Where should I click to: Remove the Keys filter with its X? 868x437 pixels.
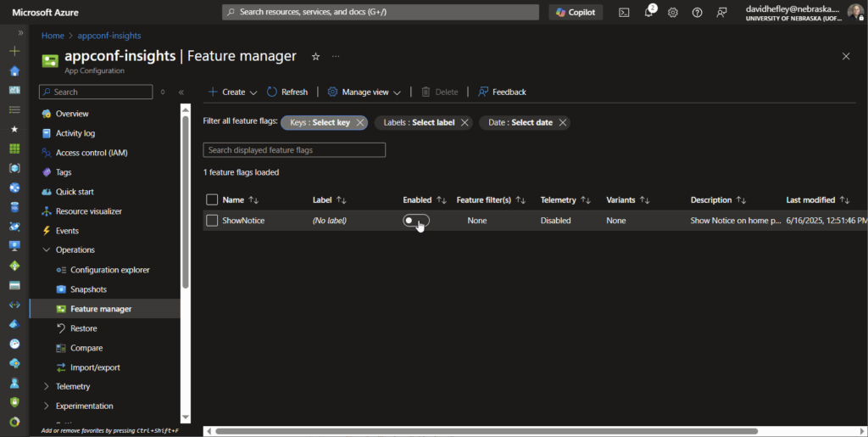pos(360,122)
